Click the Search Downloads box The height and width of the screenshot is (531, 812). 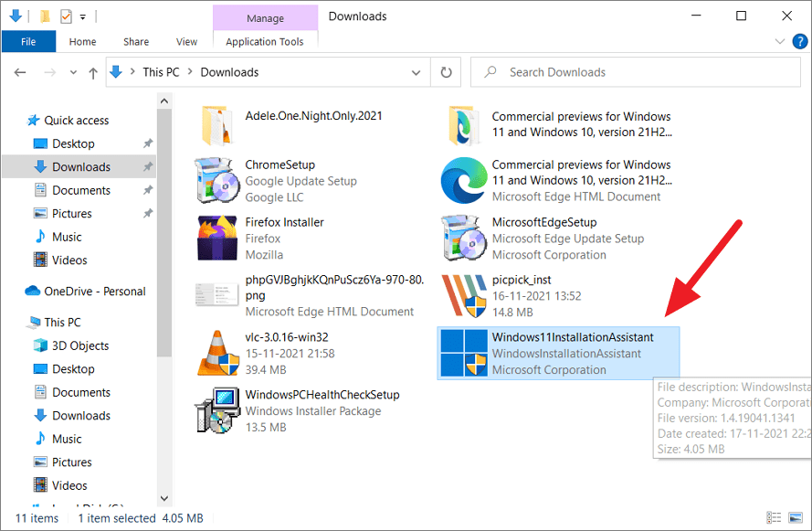(636, 72)
